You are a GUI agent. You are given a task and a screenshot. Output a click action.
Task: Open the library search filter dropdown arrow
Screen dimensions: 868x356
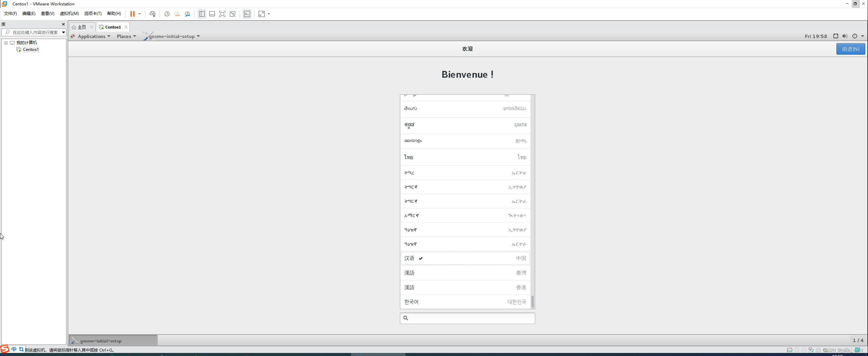tap(63, 32)
